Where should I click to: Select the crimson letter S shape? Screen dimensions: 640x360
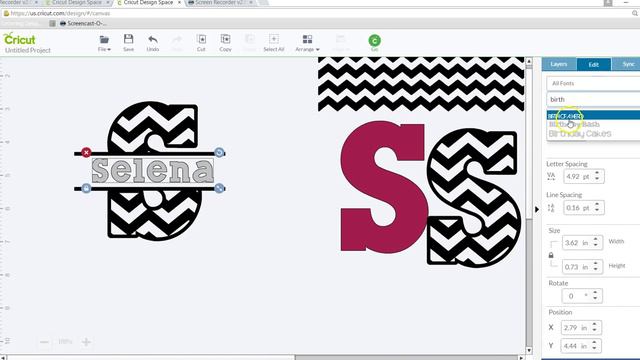384,187
